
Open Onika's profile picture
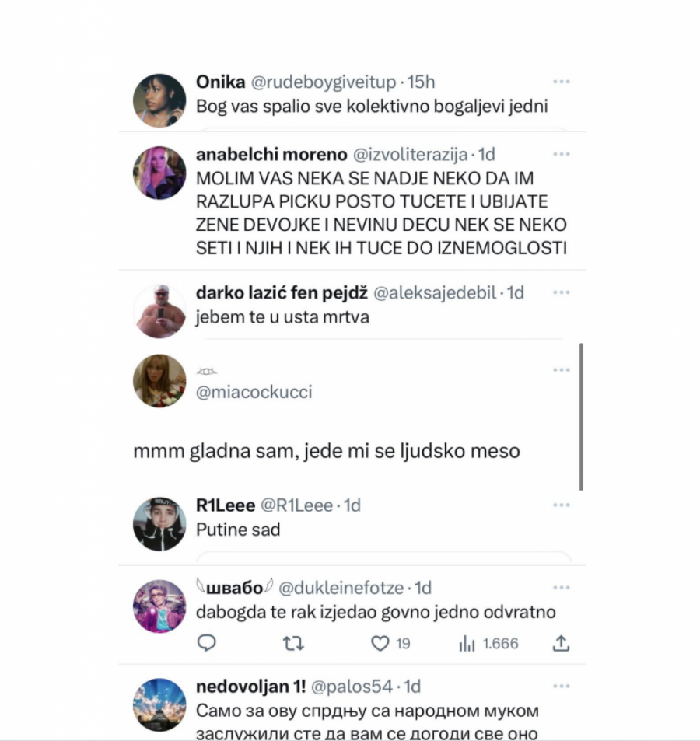pyautogui.click(x=159, y=100)
